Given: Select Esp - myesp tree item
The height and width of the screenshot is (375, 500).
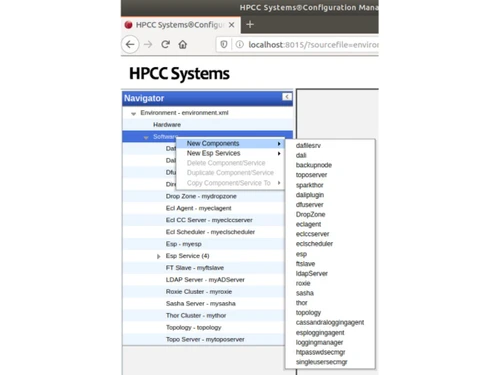Looking at the screenshot, I should (x=183, y=244).
